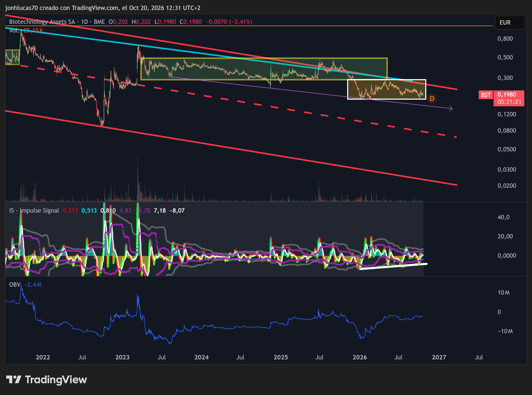Click the BST ticker price label
This screenshot has height=395, width=532.
486,95
